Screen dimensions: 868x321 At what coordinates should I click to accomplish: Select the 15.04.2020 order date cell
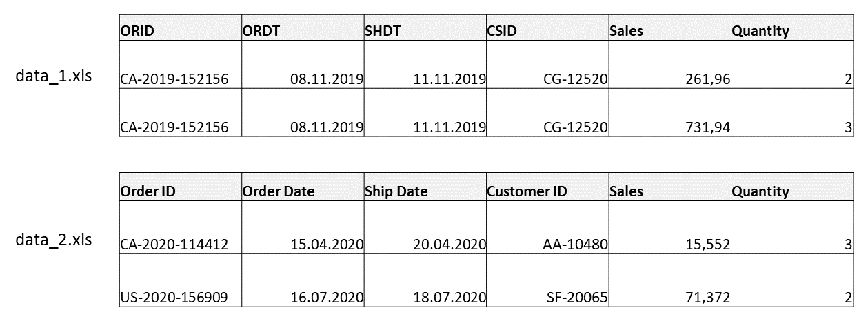pyautogui.click(x=303, y=227)
